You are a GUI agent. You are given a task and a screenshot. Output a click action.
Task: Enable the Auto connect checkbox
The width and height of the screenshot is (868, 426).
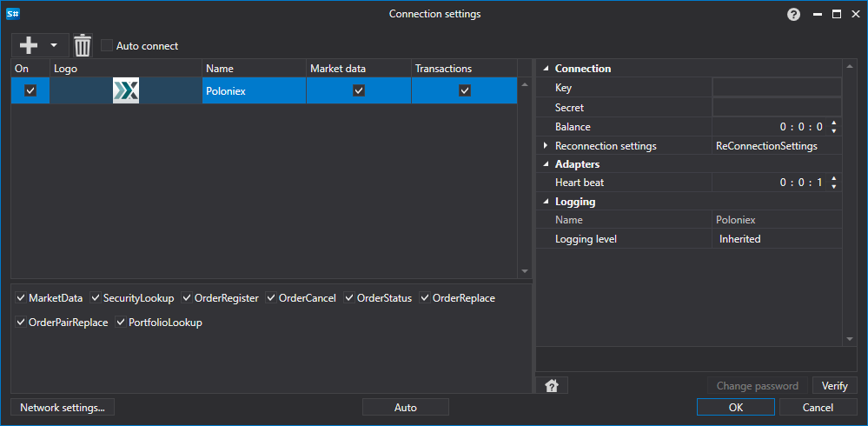click(x=107, y=45)
